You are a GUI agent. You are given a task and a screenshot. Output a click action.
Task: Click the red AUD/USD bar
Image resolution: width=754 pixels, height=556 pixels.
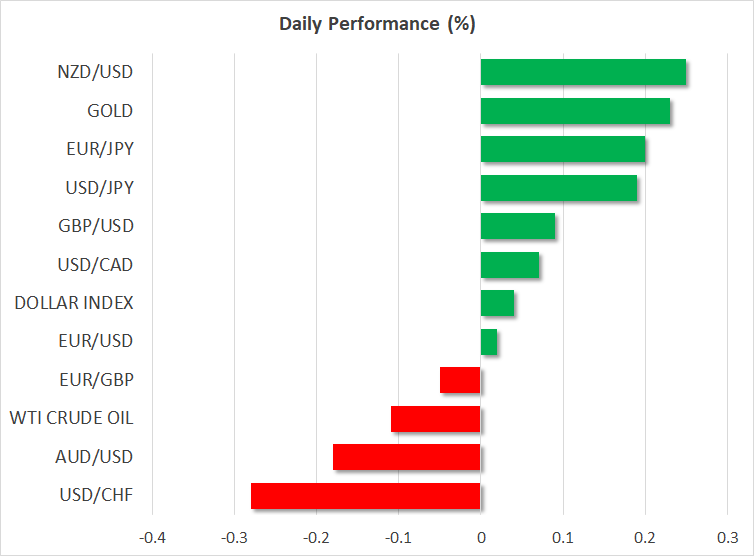click(407, 457)
